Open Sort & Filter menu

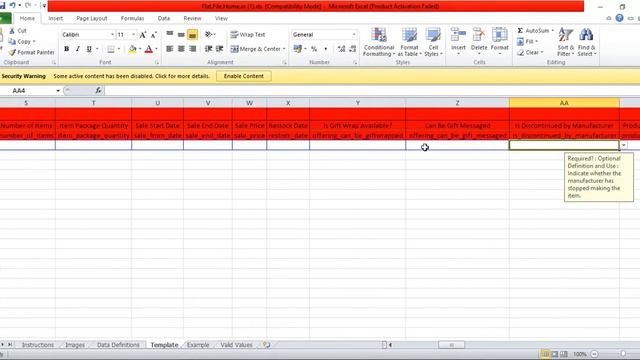pyautogui.click(x=566, y=42)
